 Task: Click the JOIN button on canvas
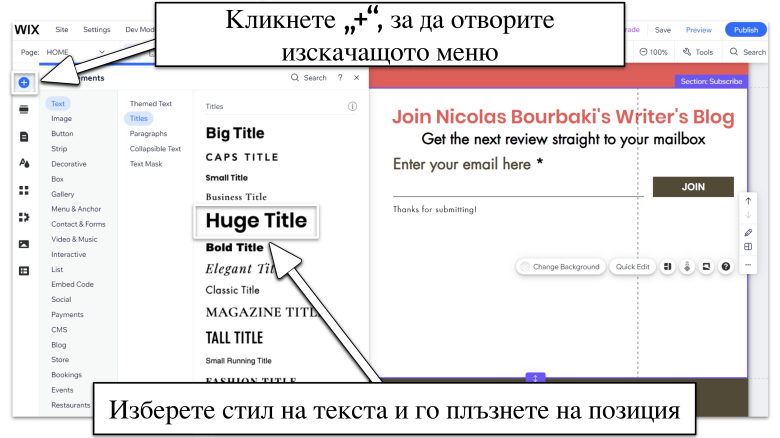693,187
